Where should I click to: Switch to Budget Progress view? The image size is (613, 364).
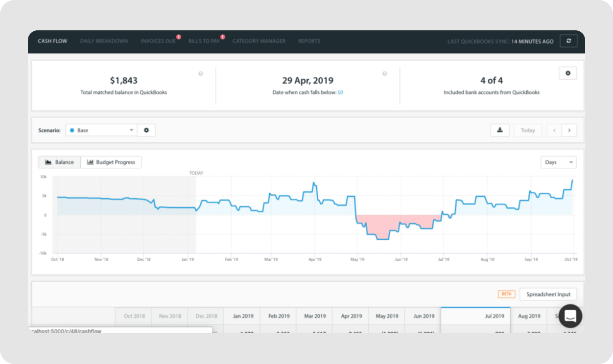click(x=111, y=162)
